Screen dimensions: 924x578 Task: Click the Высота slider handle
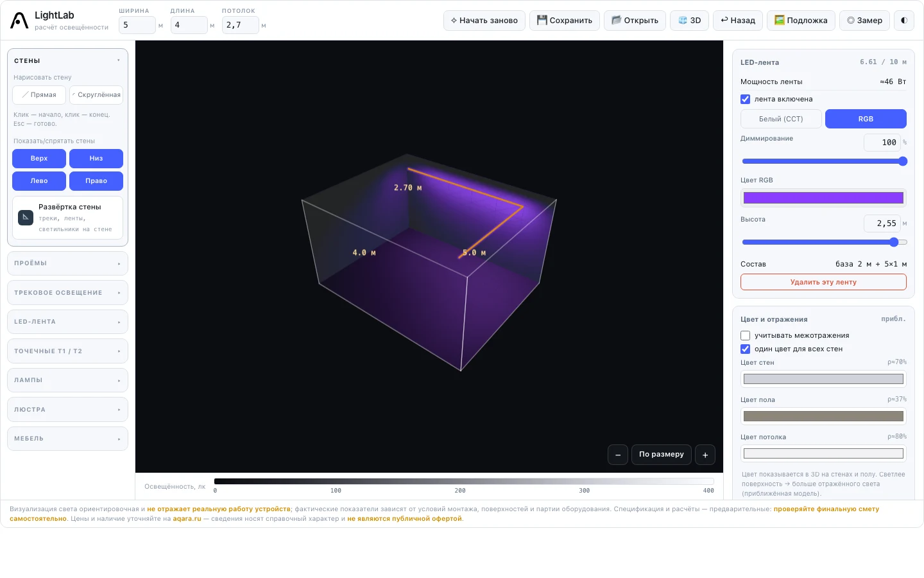[x=894, y=242]
